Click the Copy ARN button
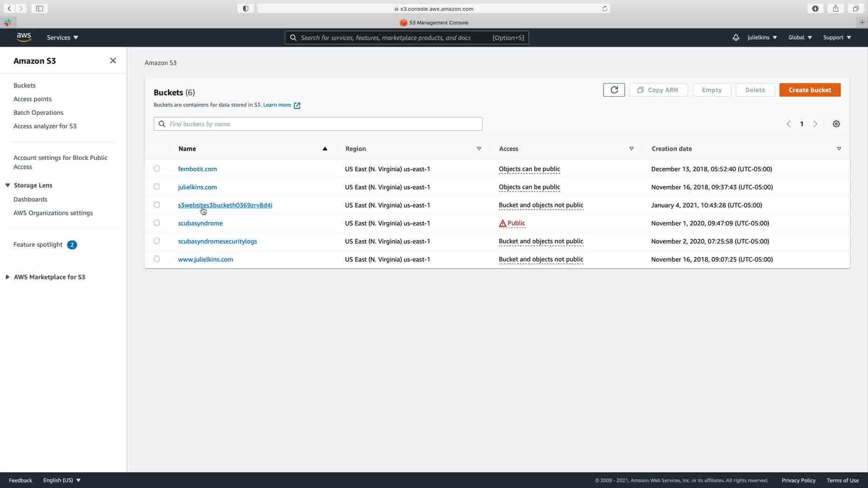This screenshot has width=868, height=488. [x=659, y=90]
